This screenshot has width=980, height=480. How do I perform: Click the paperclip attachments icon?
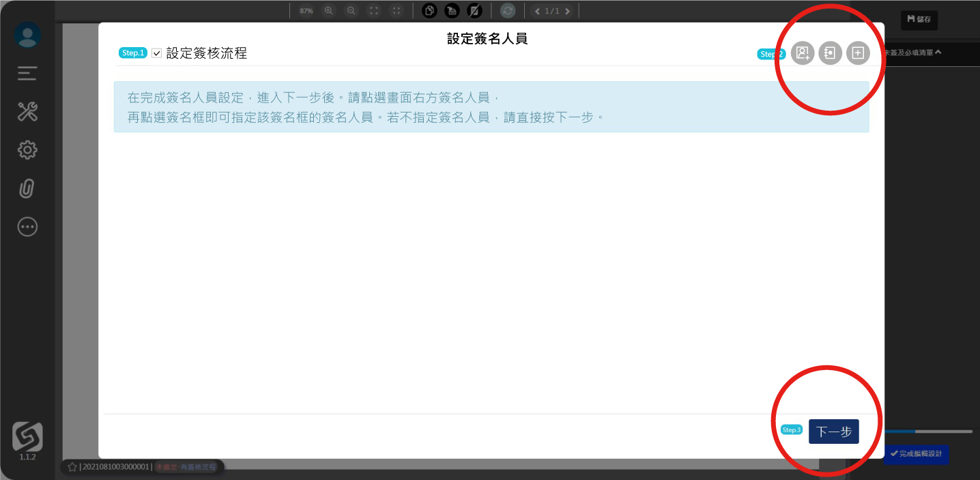point(27,188)
